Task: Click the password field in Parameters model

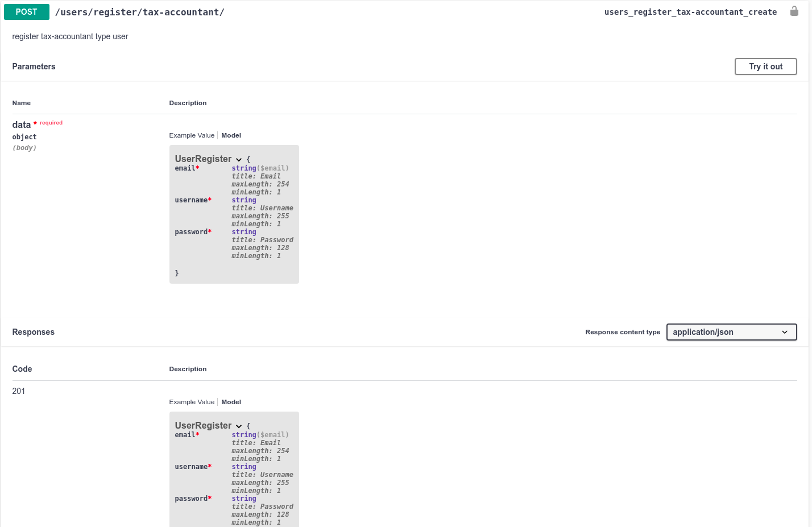Action: [x=193, y=232]
